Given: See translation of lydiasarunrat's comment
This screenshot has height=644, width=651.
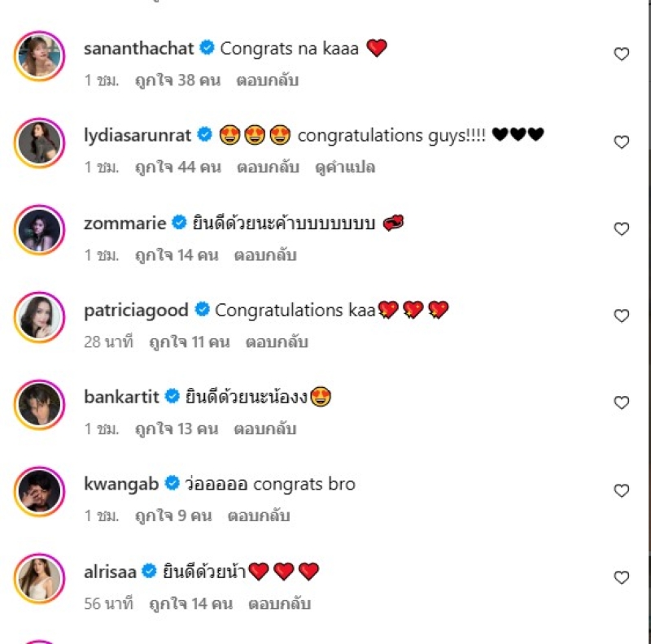Looking at the screenshot, I should click(x=346, y=168).
